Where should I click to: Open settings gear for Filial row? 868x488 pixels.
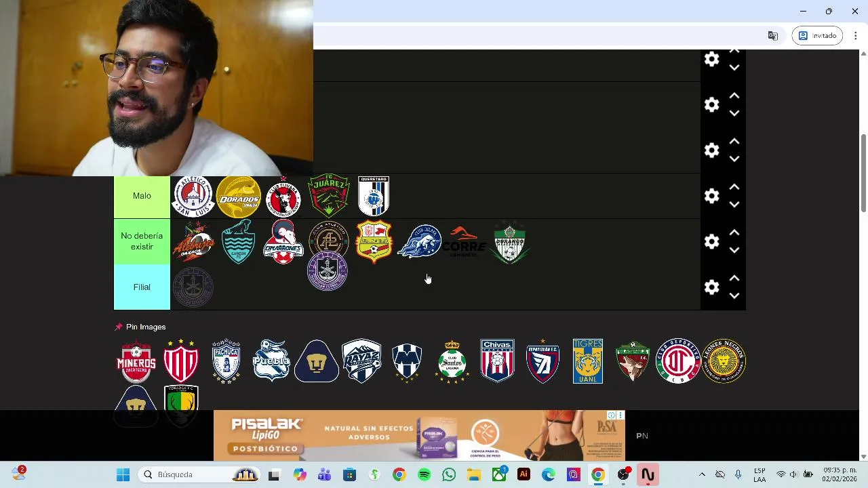[711, 287]
